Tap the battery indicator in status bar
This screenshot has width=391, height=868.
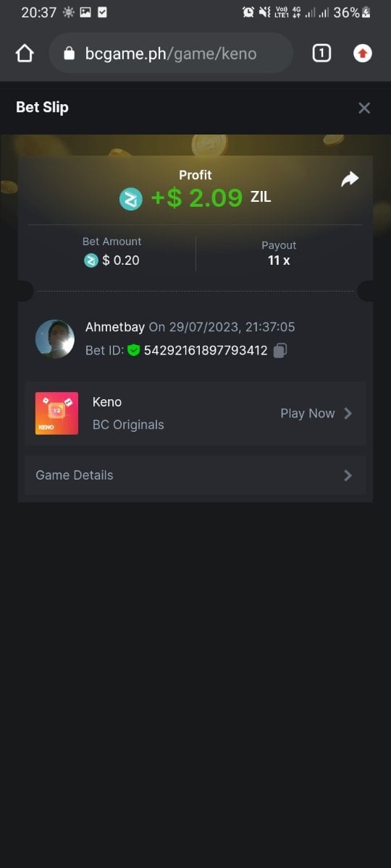tap(366, 12)
